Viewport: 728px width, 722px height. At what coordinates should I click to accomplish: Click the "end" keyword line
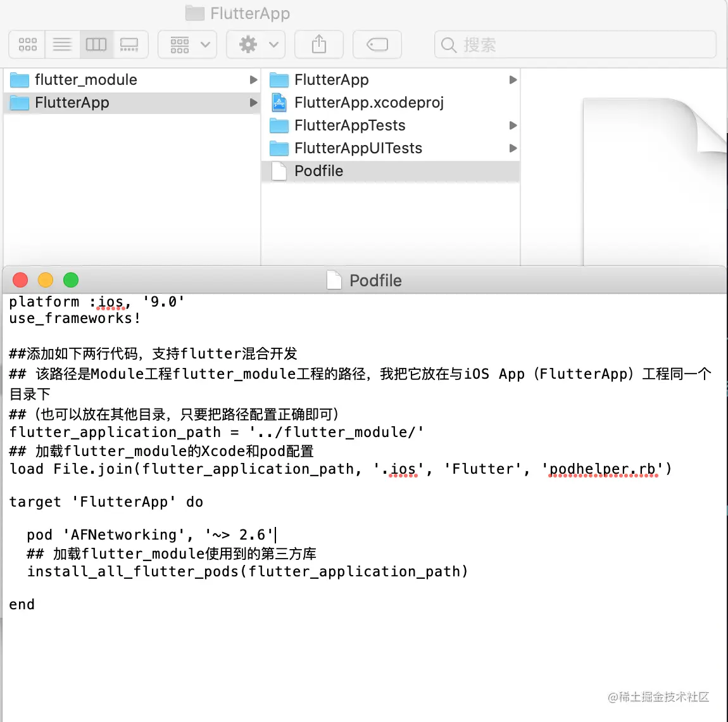point(22,604)
